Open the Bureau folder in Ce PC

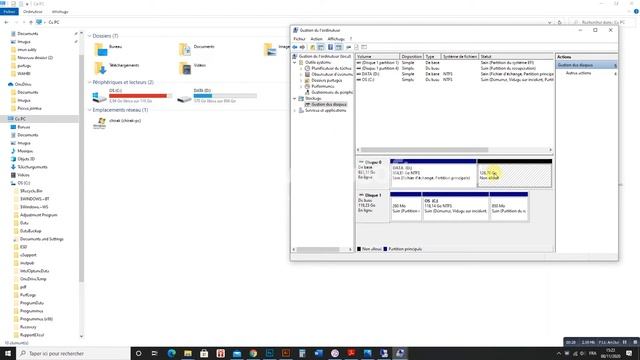pyautogui.click(x=108, y=49)
